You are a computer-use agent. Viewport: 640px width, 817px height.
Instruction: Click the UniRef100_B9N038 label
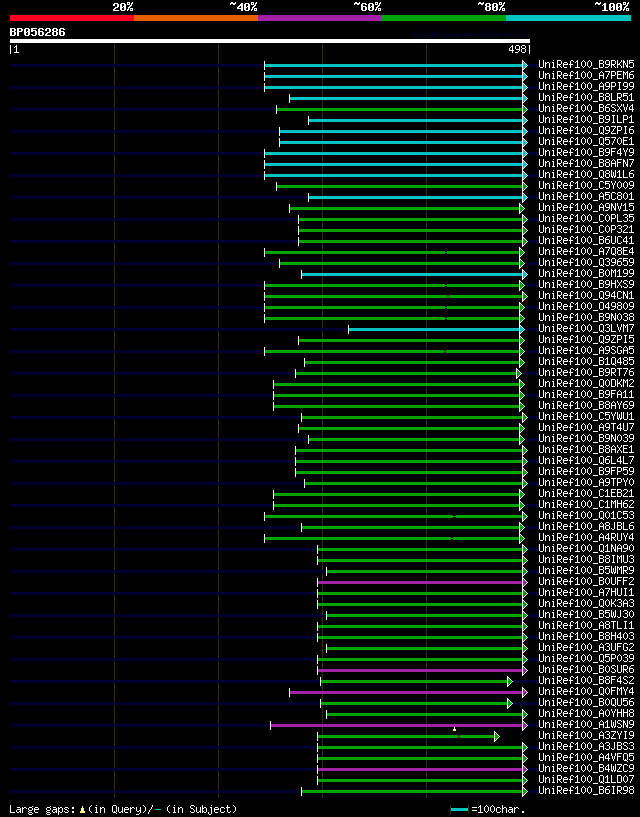click(586, 317)
